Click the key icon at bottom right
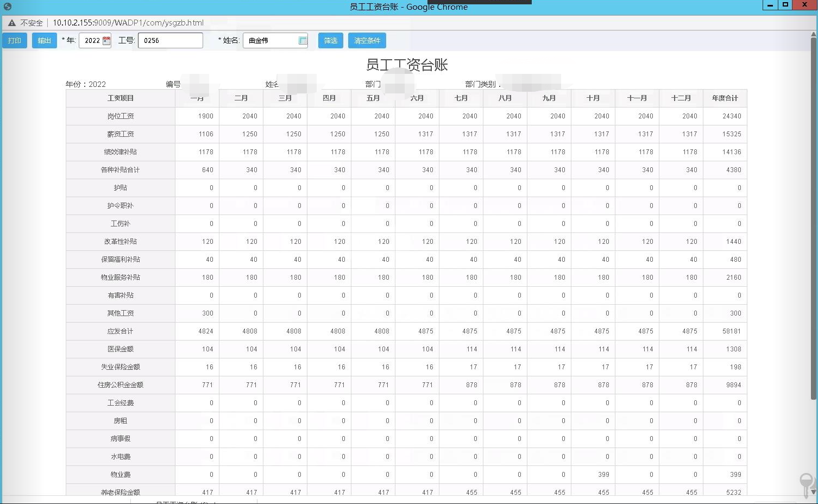Viewport: 818px width, 504px height. [x=807, y=484]
